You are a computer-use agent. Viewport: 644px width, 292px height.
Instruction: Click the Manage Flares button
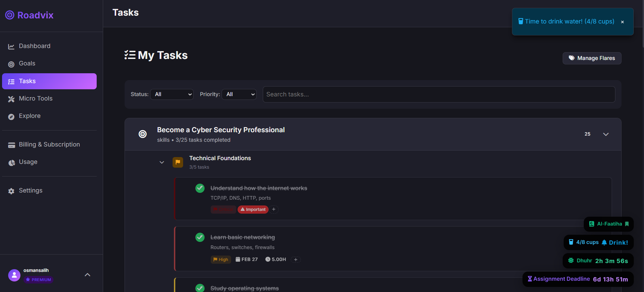tap(592, 58)
